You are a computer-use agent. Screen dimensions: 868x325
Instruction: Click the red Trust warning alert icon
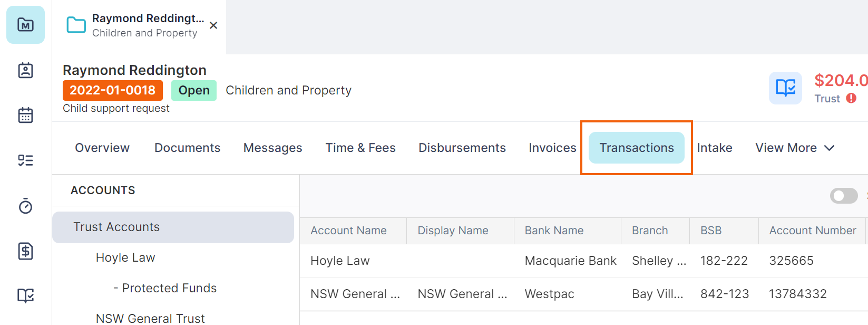click(851, 98)
